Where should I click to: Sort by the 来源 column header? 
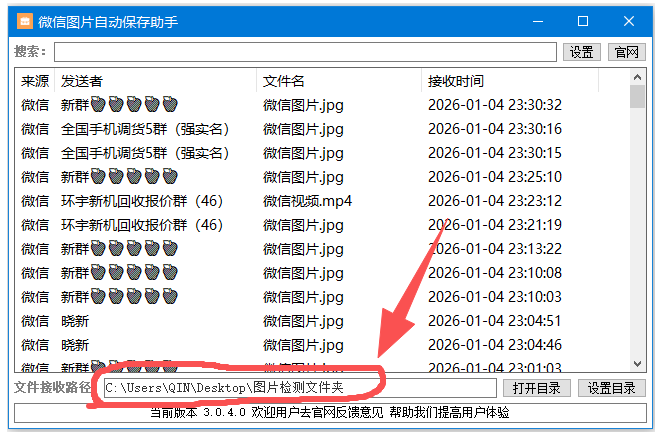(x=35, y=81)
